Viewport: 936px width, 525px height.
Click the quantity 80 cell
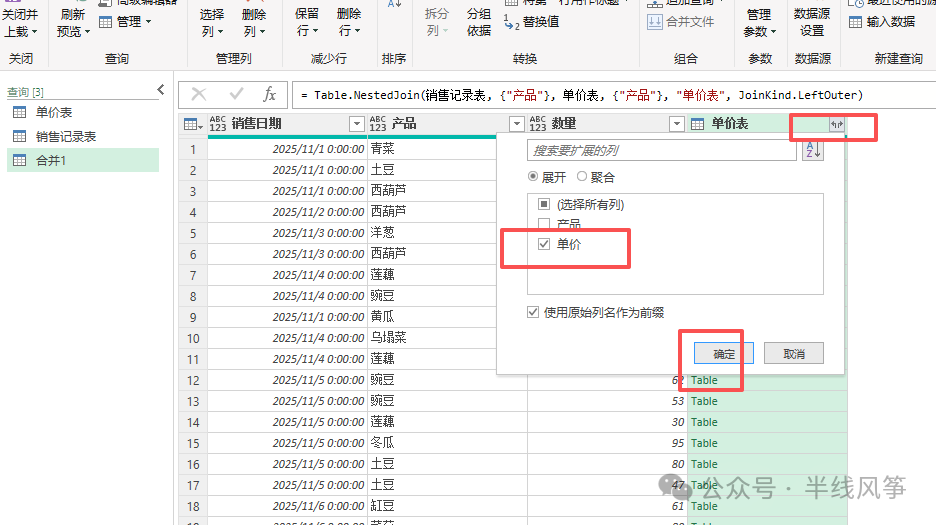click(607, 464)
